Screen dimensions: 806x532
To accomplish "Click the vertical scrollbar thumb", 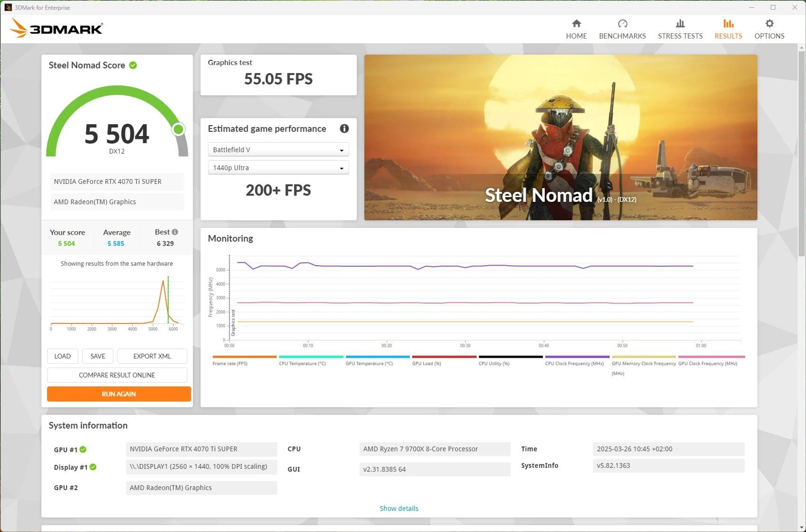I will pos(801,153).
